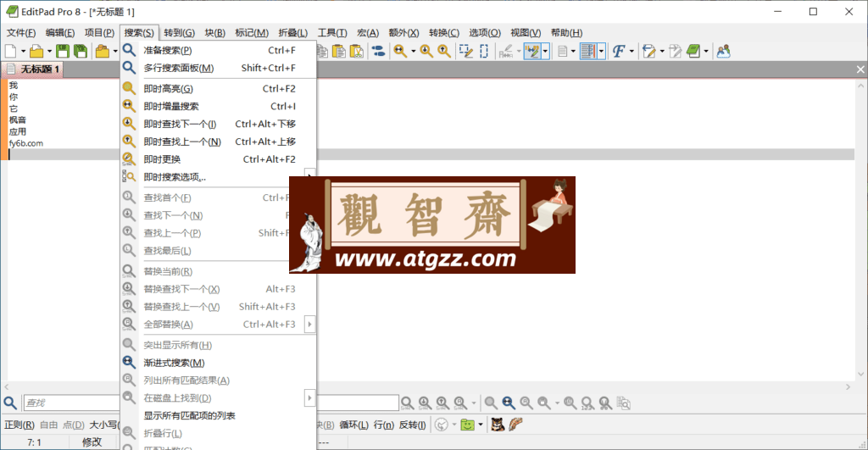This screenshot has height=450, width=868.
Task: Select 渐进式搜索(M) menu entry
Action: click(x=218, y=363)
